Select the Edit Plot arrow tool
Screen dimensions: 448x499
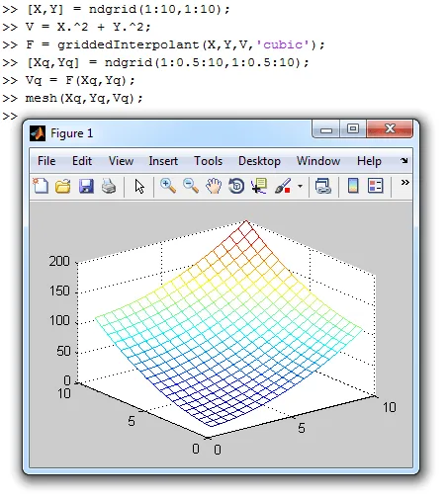(139, 187)
